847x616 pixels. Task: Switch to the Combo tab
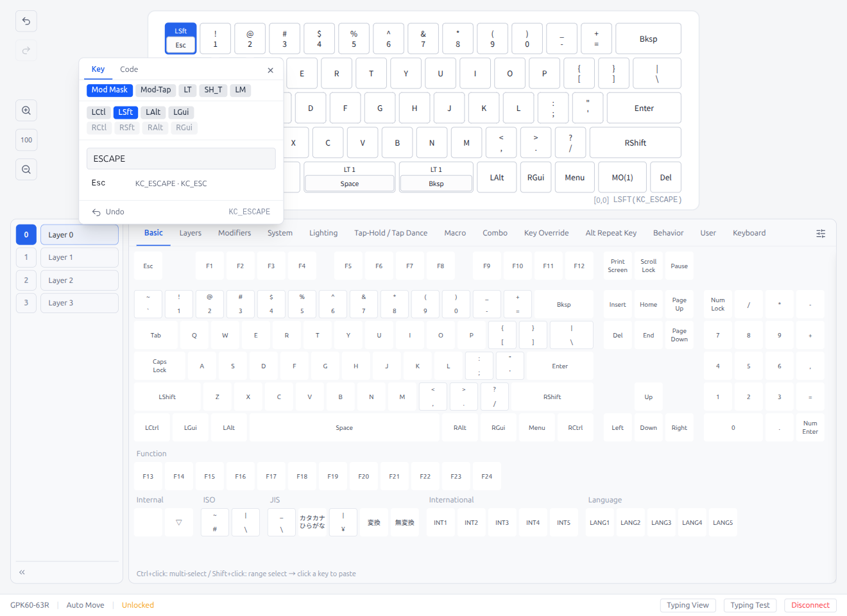495,233
